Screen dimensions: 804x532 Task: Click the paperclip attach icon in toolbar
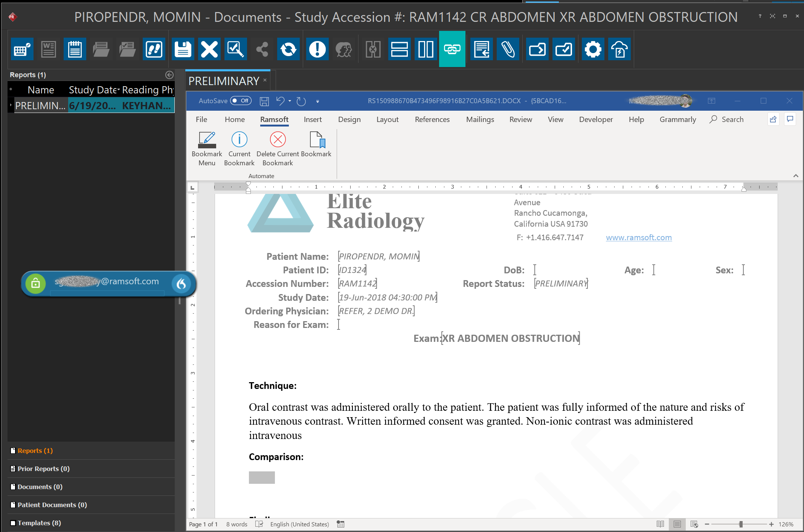[x=508, y=49]
